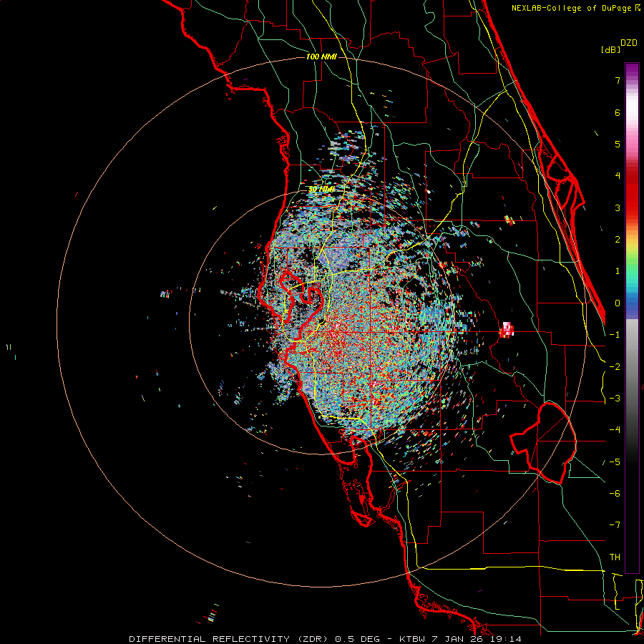This screenshot has width=644, height=644.
Task: Click the -6 value on color scale
Action: click(615, 494)
